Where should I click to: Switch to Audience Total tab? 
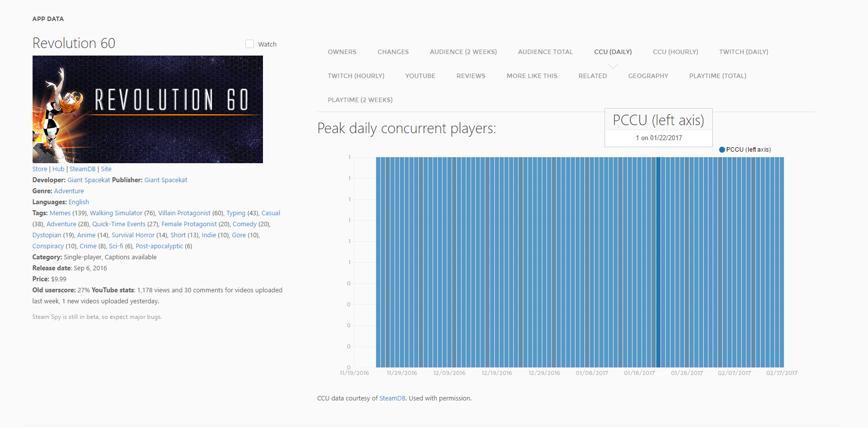[545, 52]
